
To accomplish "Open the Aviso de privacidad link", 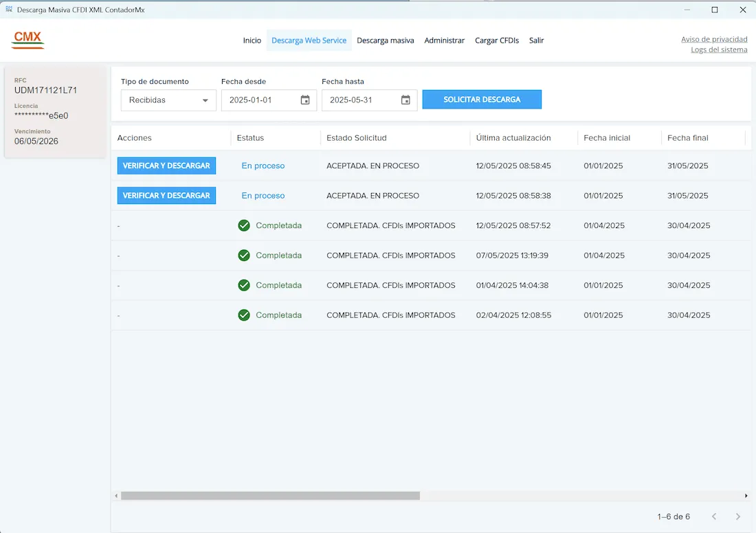I will point(714,39).
